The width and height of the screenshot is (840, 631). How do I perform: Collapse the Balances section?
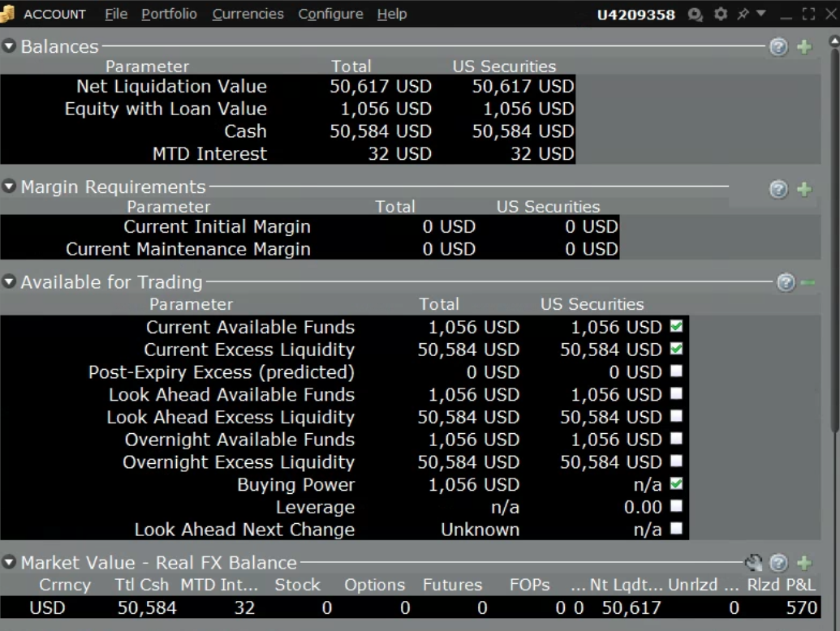(10, 46)
